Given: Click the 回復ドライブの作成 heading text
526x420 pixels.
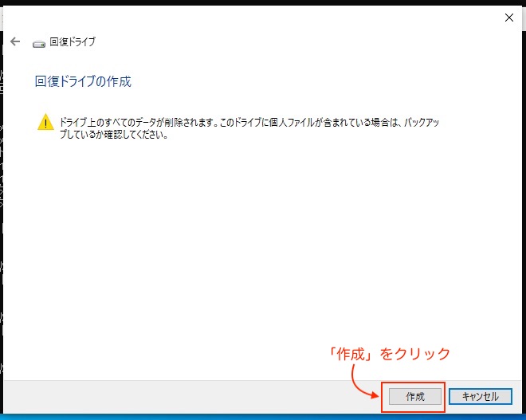Looking at the screenshot, I should 83,81.
